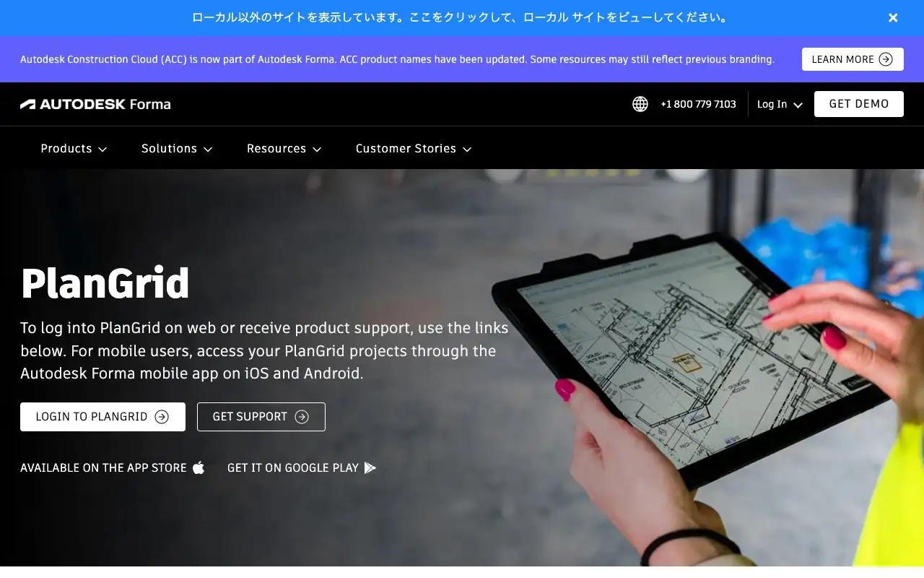Screen dimensions: 924x578
Task: Open the globe language selector
Action: point(640,104)
